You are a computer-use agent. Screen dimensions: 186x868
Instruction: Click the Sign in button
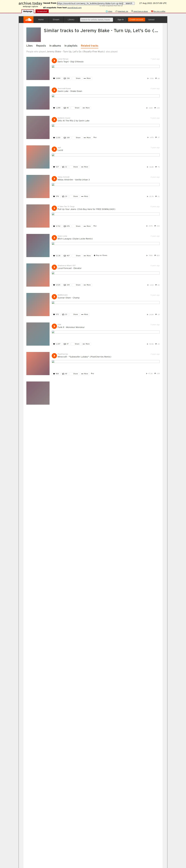coord(121,20)
